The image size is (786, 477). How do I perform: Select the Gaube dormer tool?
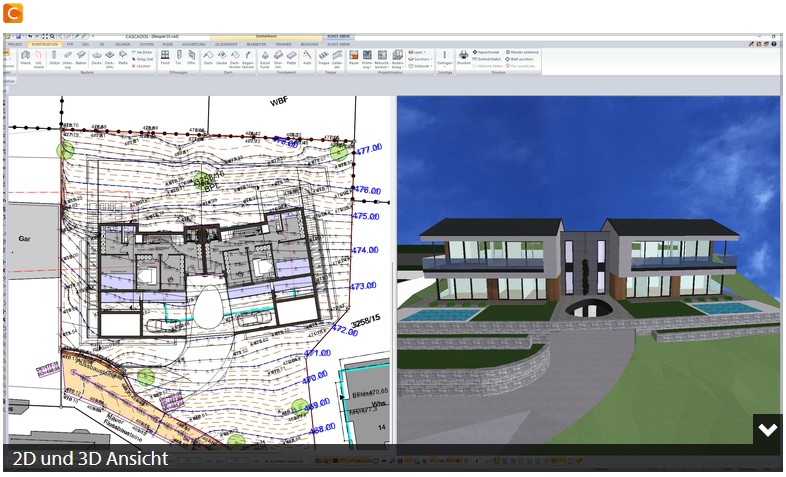(x=221, y=58)
